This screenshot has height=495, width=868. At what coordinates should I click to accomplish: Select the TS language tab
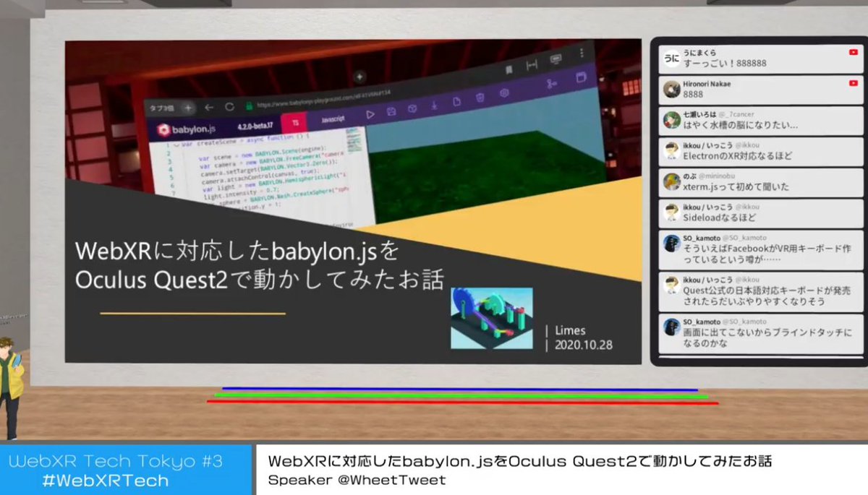pyautogui.click(x=294, y=124)
